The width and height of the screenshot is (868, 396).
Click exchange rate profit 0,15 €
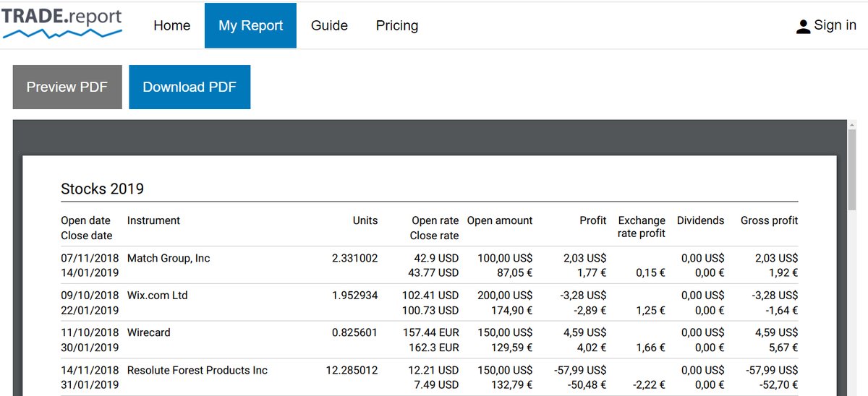click(x=650, y=272)
